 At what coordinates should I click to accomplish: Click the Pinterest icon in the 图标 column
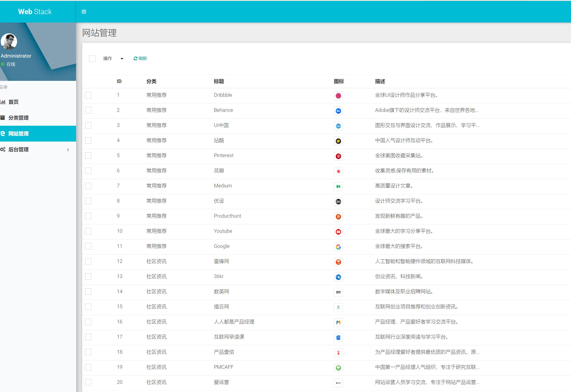(338, 156)
